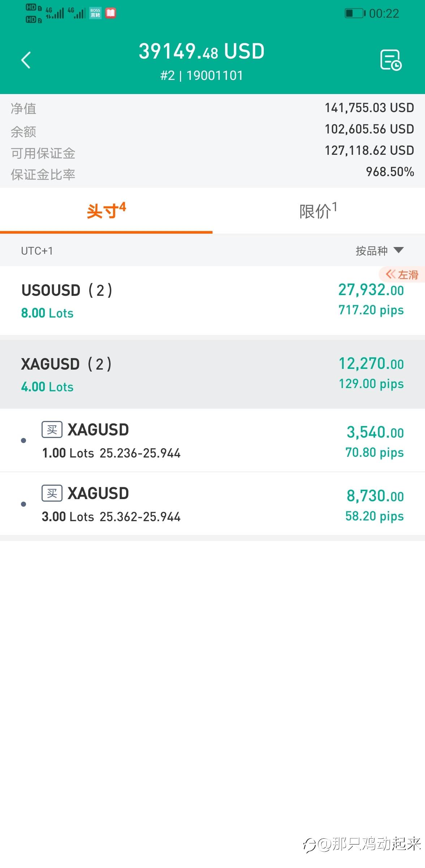This screenshot has height=868, width=425.
Task: Tap the BOSS app notification icon
Action: click(x=95, y=13)
